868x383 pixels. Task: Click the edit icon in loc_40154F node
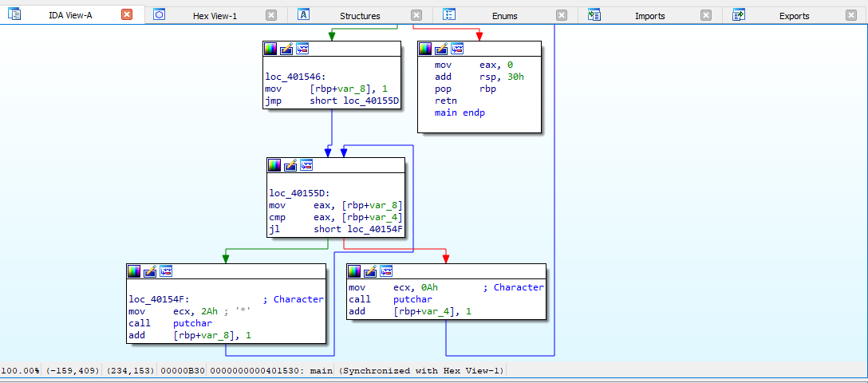pyautogui.click(x=151, y=271)
